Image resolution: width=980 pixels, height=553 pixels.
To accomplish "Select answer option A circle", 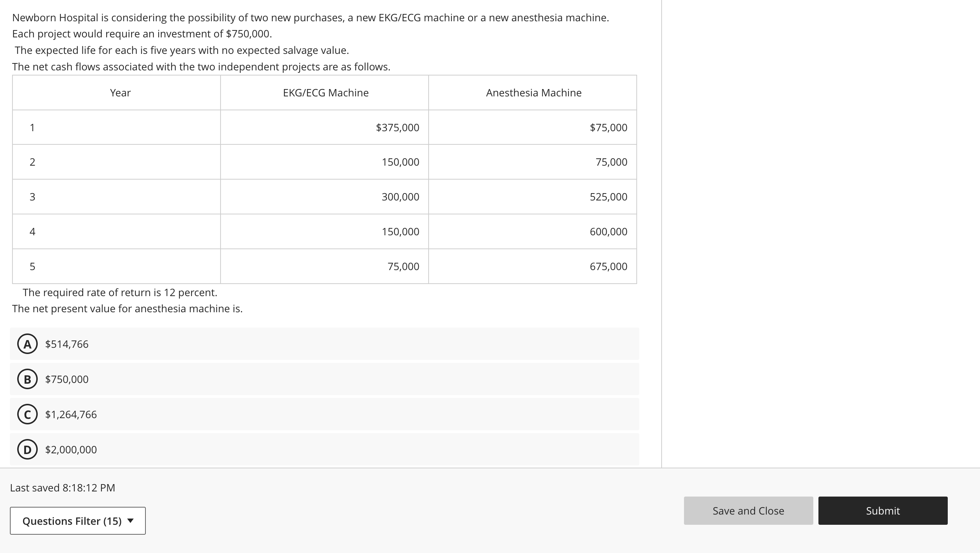I will pos(27,344).
